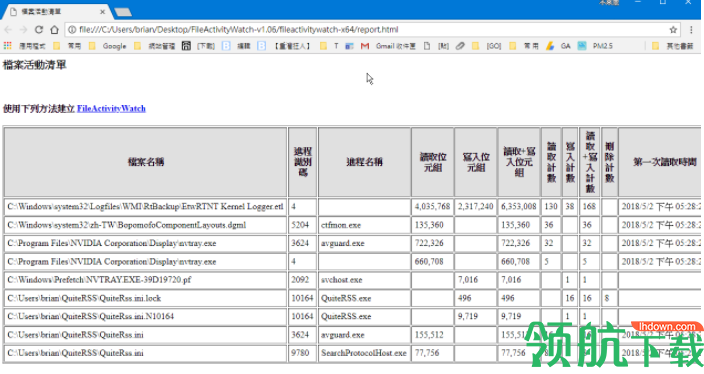Open the 其他書籤 folder
The height and width of the screenshot is (374, 704).
[673, 46]
